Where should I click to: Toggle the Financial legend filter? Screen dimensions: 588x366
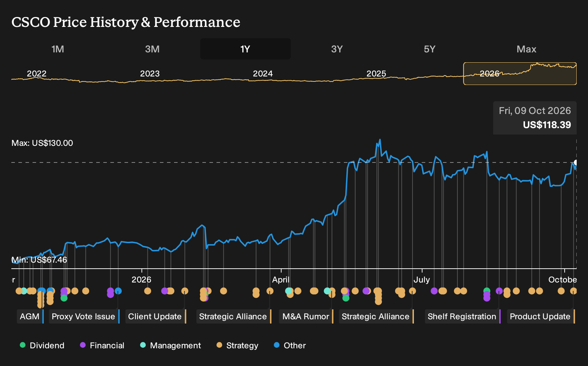(x=102, y=345)
